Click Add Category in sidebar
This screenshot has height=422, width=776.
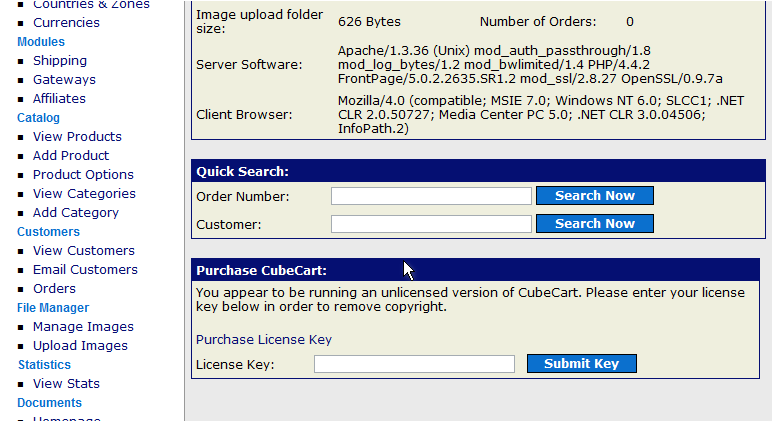pos(75,213)
